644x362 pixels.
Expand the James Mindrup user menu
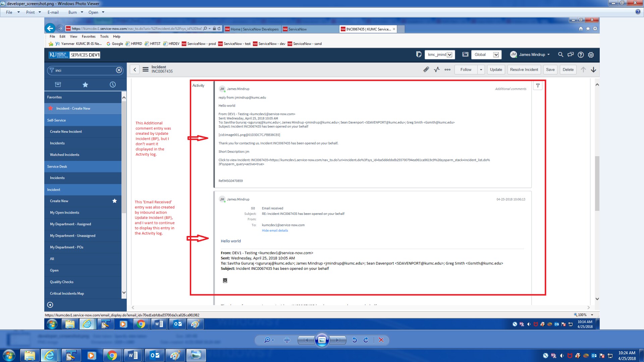coord(530,54)
